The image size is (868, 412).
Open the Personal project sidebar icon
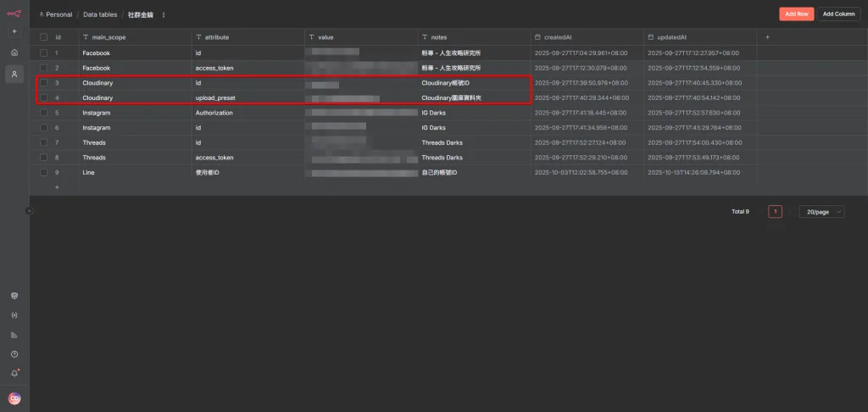click(x=14, y=74)
